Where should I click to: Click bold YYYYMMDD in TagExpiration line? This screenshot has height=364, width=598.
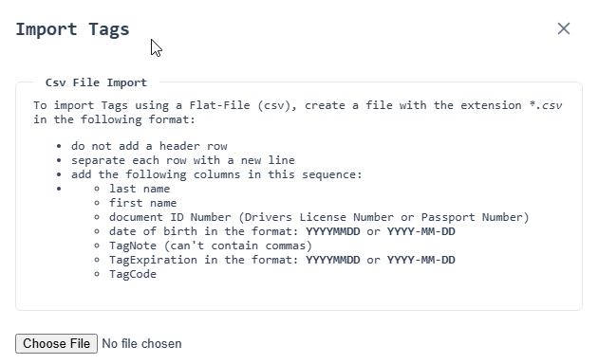click(332, 260)
